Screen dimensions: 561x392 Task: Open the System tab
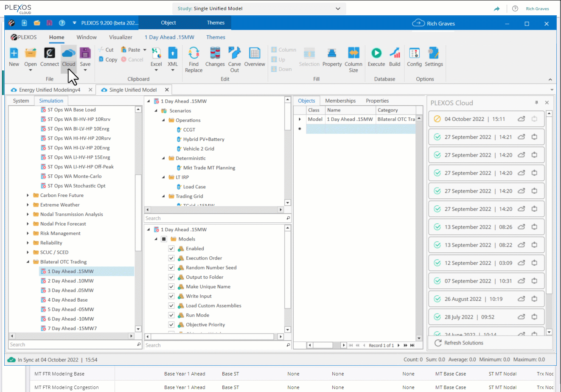21,101
